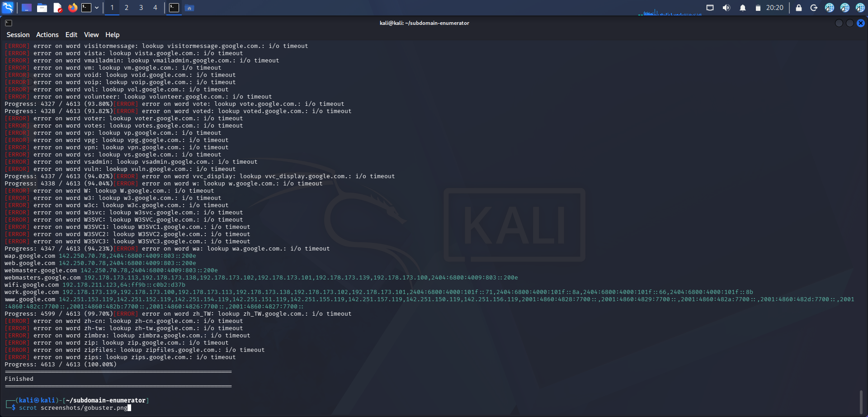Open the Edit menu
The height and width of the screenshot is (417, 868).
point(71,35)
